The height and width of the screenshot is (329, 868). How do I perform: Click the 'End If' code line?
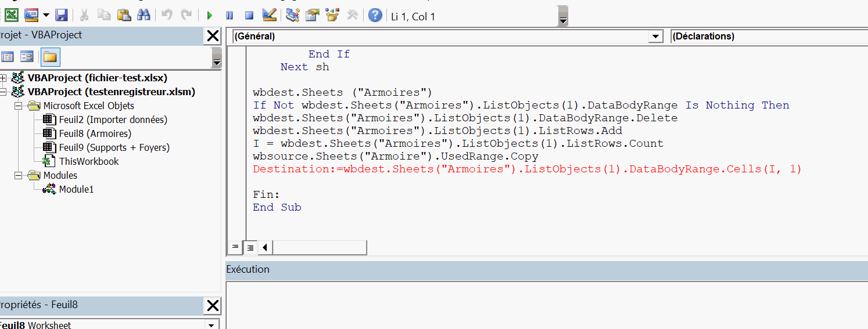(x=329, y=55)
